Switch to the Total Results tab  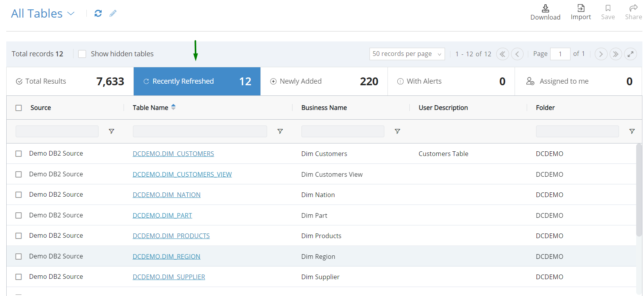70,81
